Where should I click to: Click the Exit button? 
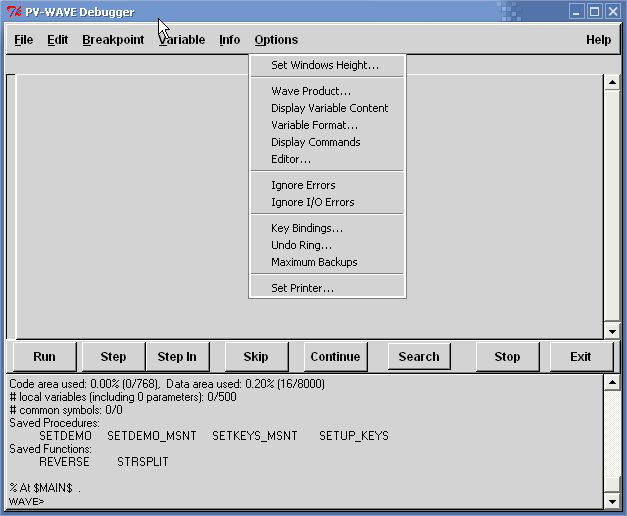point(581,356)
